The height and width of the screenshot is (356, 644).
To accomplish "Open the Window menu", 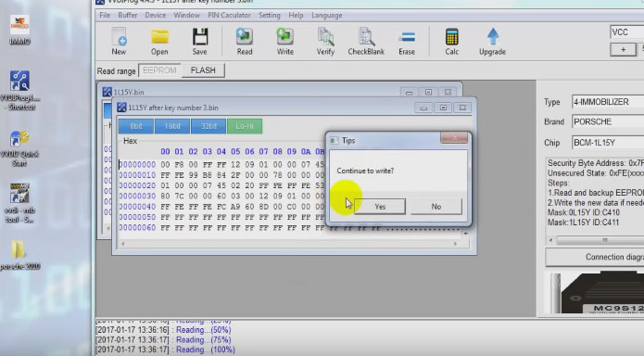I will click(x=186, y=15).
